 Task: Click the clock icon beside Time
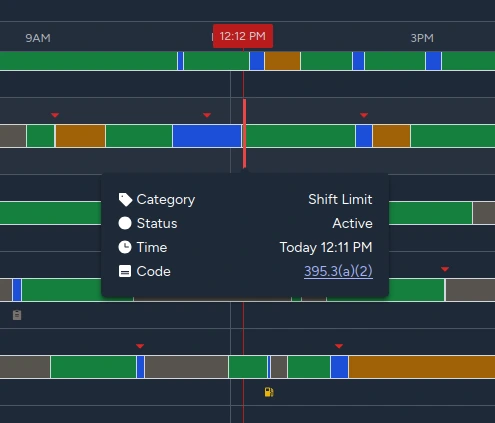[x=125, y=247]
